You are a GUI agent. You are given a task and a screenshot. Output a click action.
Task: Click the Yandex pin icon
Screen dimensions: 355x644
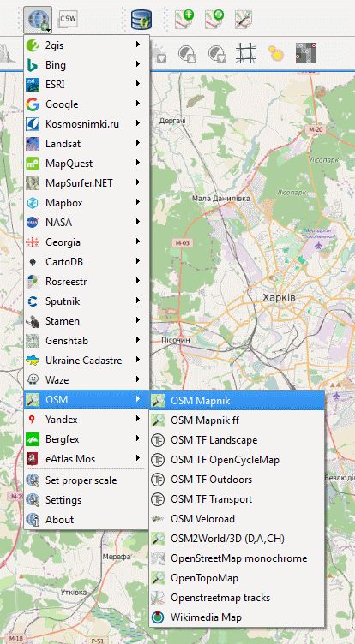33,420
